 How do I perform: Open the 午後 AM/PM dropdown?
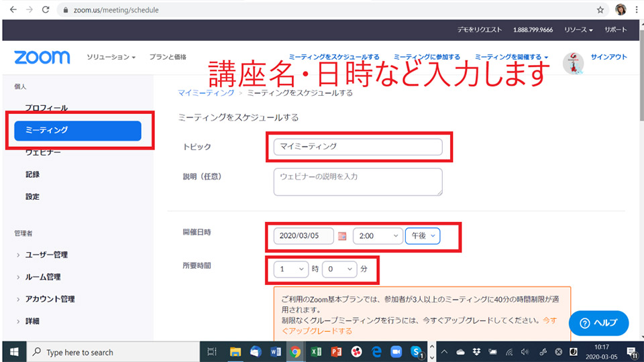coord(423,235)
